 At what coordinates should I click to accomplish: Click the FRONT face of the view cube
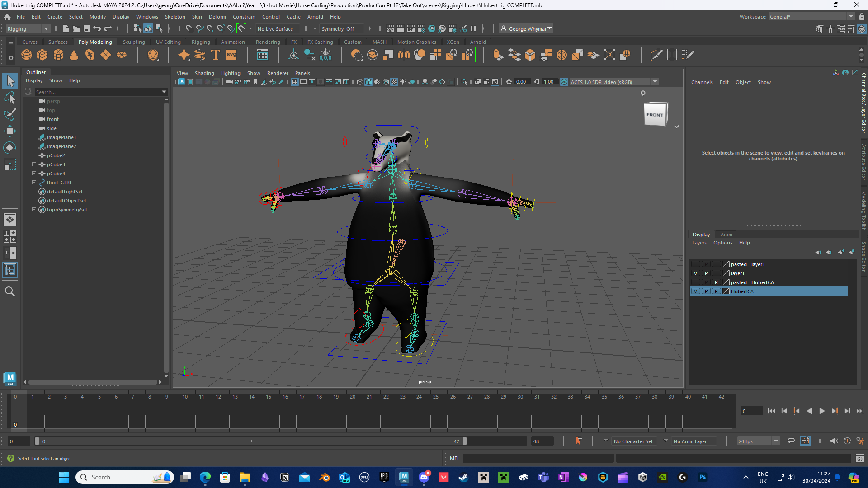pos(655,115)
